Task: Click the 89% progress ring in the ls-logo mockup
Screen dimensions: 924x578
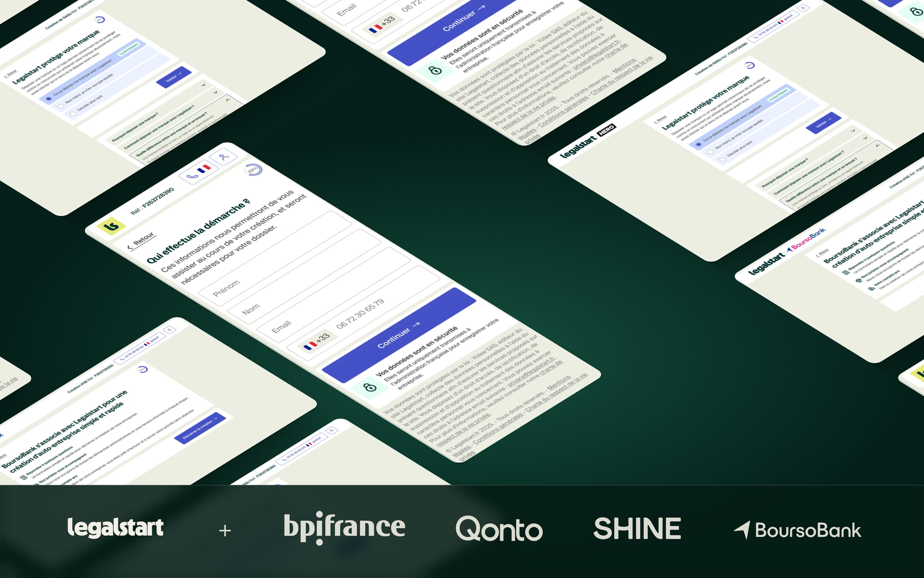Action: (x=254, y=170)
